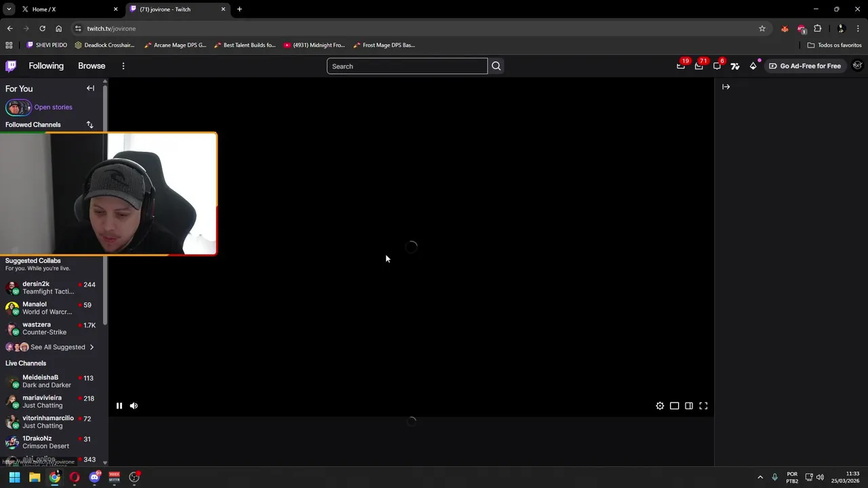Click the stories avatar thumbnail
Viewport: 868px width, 488px height.
click(18, 107)
